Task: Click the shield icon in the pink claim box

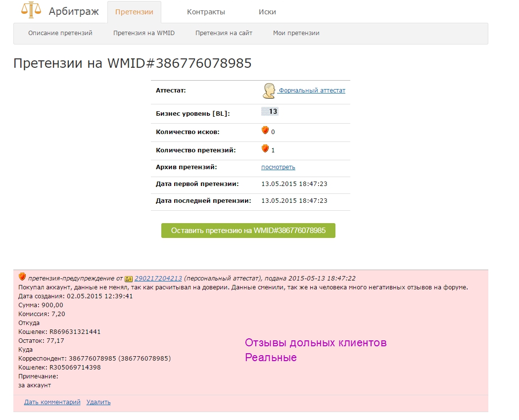Action: (x=22, y=277)
